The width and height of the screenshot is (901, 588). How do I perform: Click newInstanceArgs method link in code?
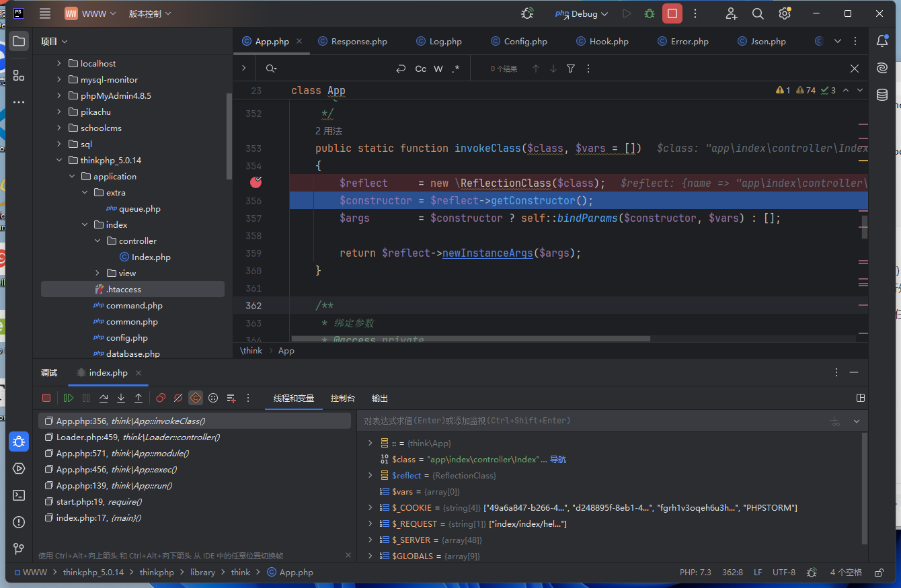(487, 253)
